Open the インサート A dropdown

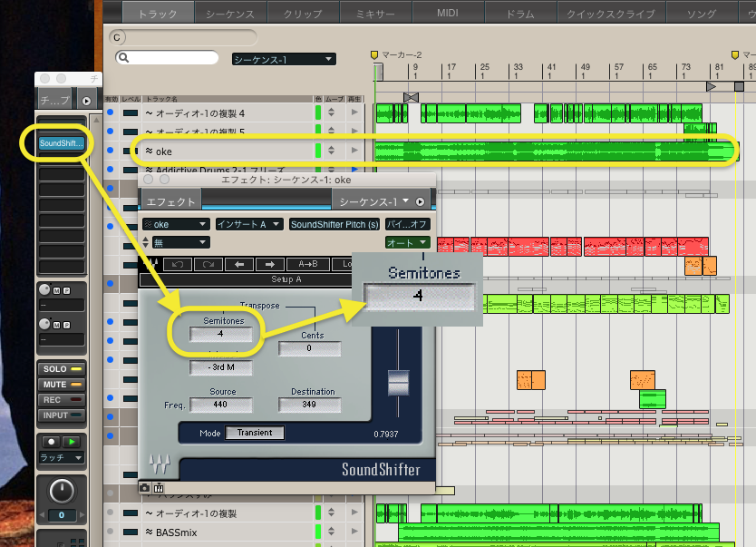[x=249, y=224]
